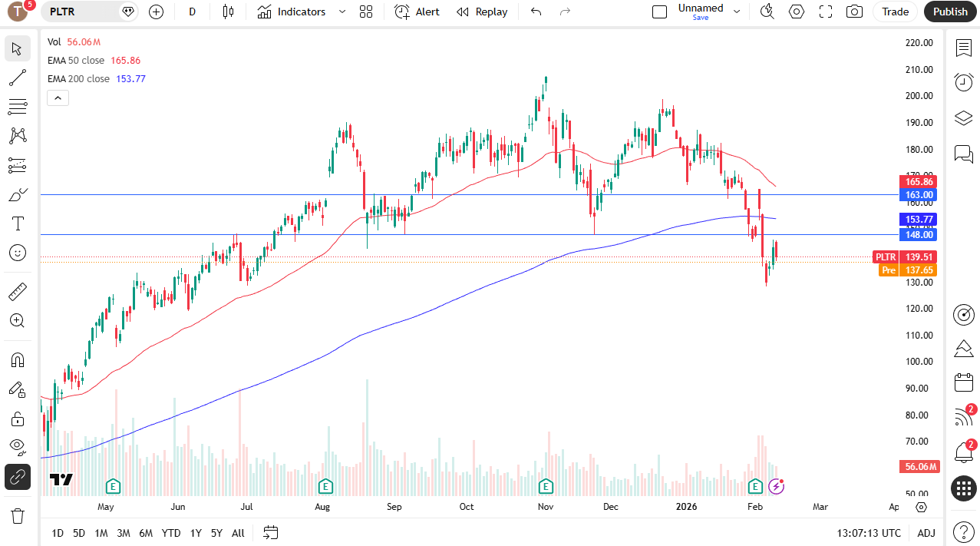This screenshot has height=546, width=980.
Task: Set range to 1D
Action: coord(58,533)
